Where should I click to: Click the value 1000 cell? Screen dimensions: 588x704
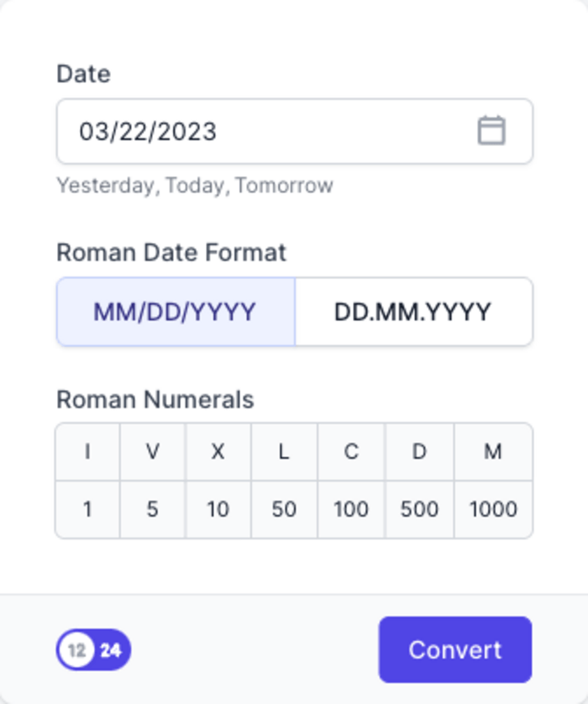point(493,509)
